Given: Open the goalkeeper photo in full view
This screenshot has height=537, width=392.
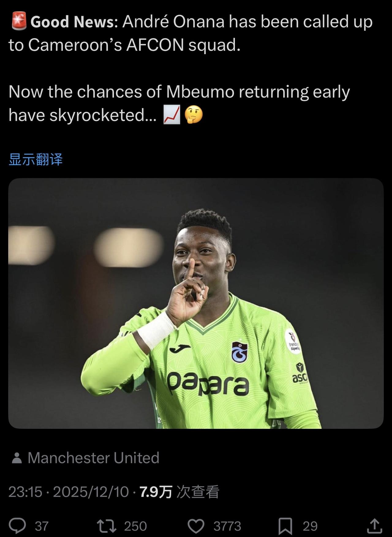Looking at the screenshot, I should click(x=196, y=303).
